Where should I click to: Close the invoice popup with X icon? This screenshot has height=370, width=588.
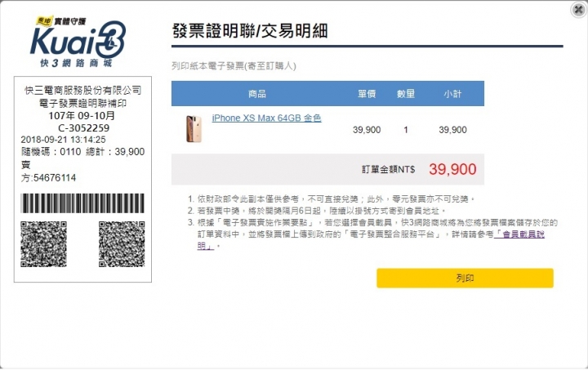579,9
